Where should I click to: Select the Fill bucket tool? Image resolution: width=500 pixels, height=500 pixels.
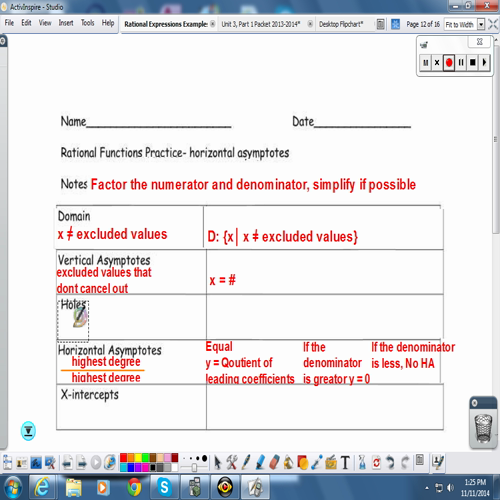[288, 463]
